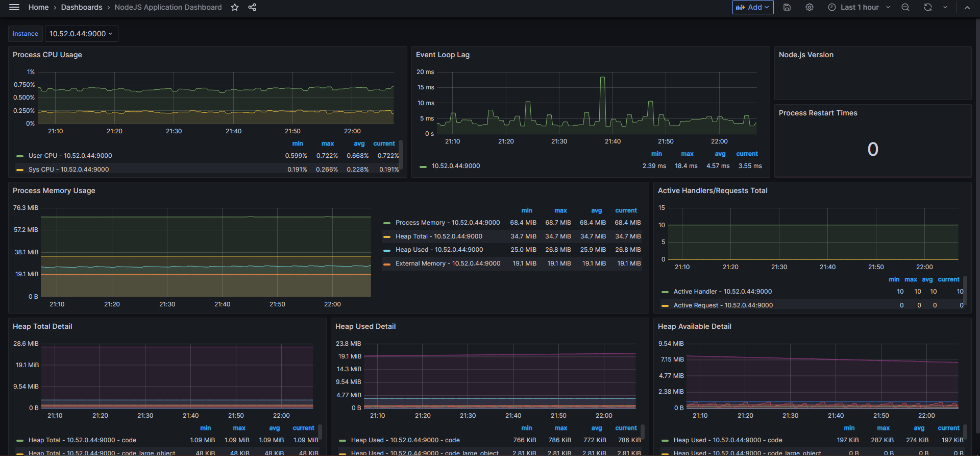Sort Event Loop Lag legend by max
The width and height of the screenshot is (980, 456).
click(688, 154)
